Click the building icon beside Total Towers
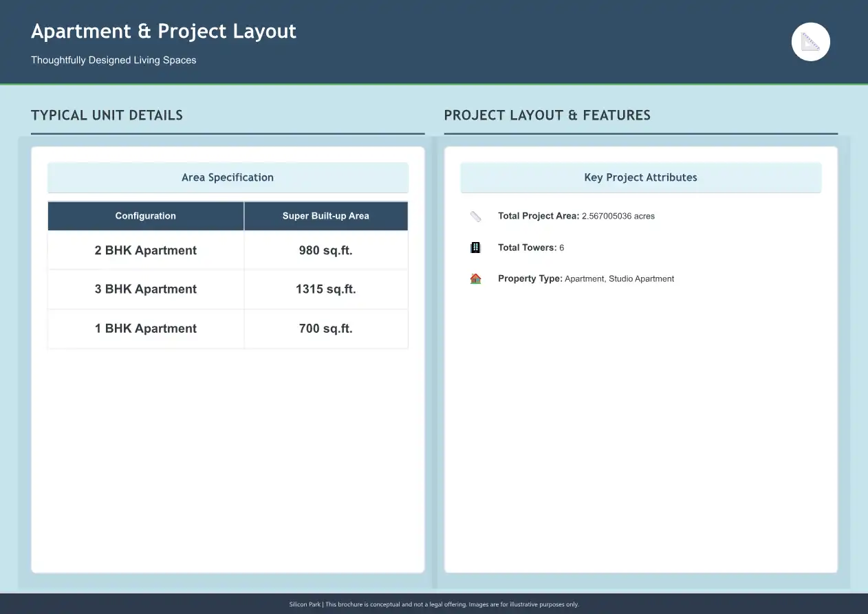Image resolution: width=868 pixels, height=614 pixels. 475,248
